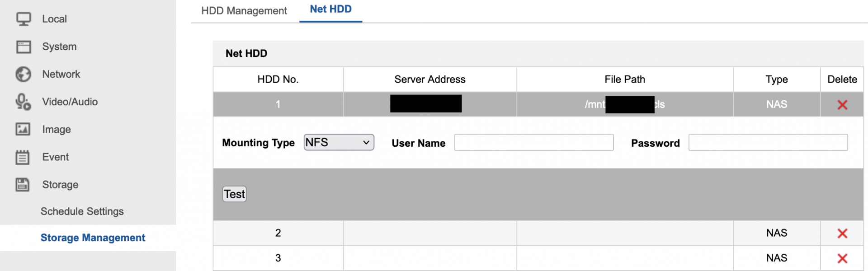868x271 pixels.
Task: Click the NAS type of HDD 2
Action: tap(777, 233)
